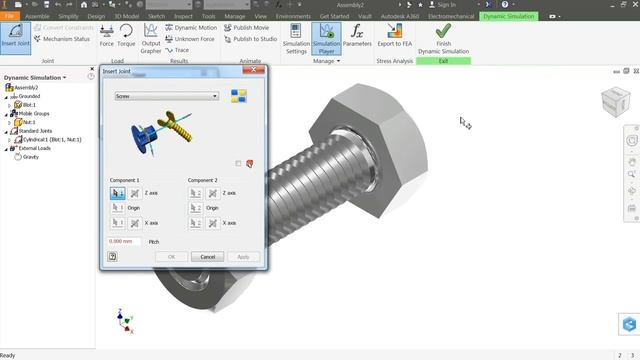Image resolution: width=640 pixels, height=360 pixels.
Task: Apply a Torque load
Action: click(x=126, y=36)
